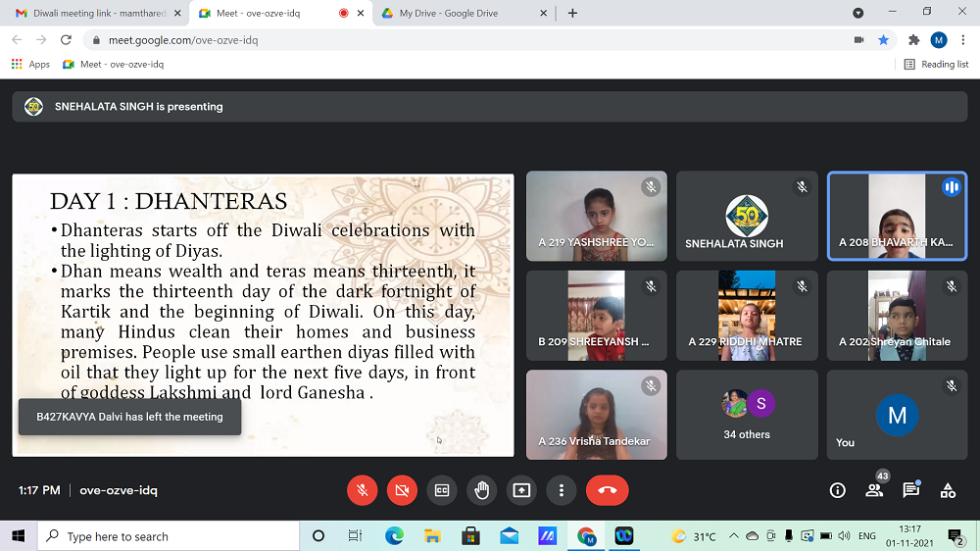Click the Windows taskbar search box
980x551 pixels.
(x=169, y=536)
